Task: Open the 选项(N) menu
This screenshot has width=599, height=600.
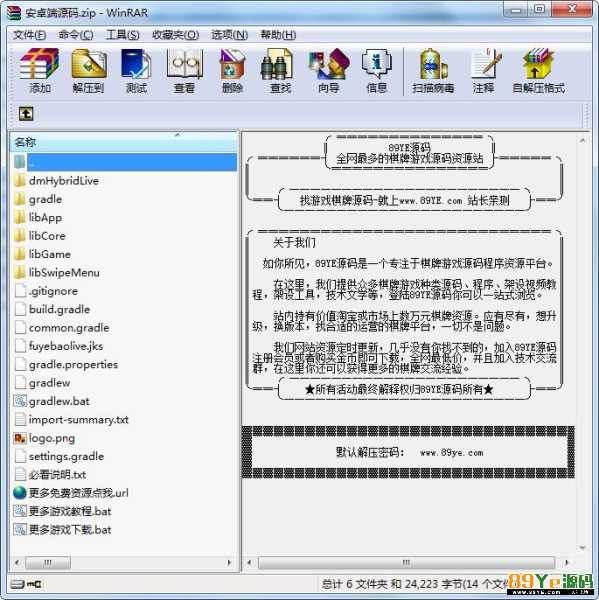Action: [x=230, y=35]
